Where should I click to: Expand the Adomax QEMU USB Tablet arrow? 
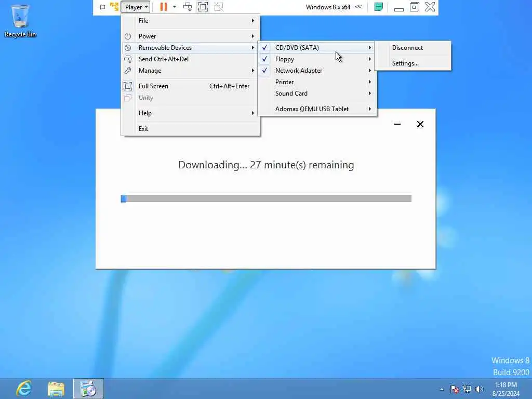[x=370, y=109]
